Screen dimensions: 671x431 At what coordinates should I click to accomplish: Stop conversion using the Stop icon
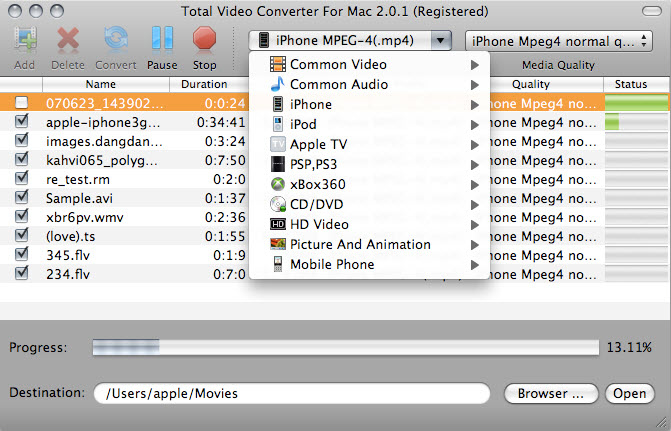204,40
